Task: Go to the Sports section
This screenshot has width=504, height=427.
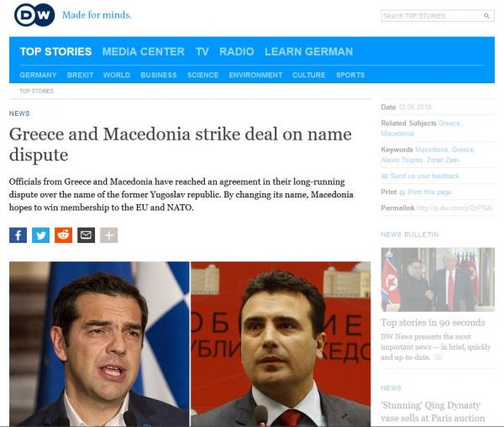Action: (350, 75)
